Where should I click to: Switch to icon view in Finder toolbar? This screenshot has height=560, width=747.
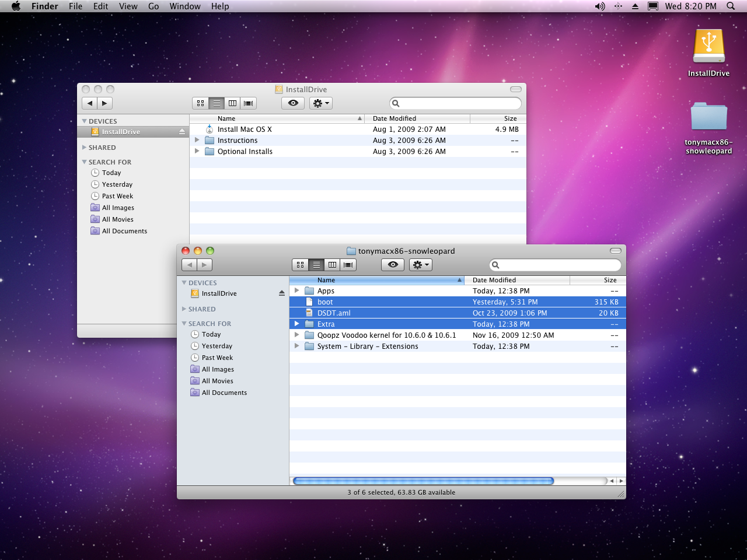tap(300, 264)
